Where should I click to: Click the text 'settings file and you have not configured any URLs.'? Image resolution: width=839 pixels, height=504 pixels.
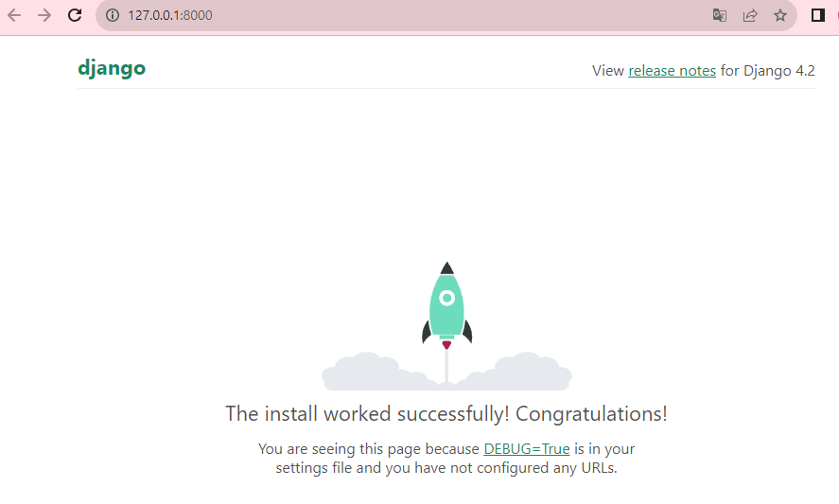[x=446, y=468]
